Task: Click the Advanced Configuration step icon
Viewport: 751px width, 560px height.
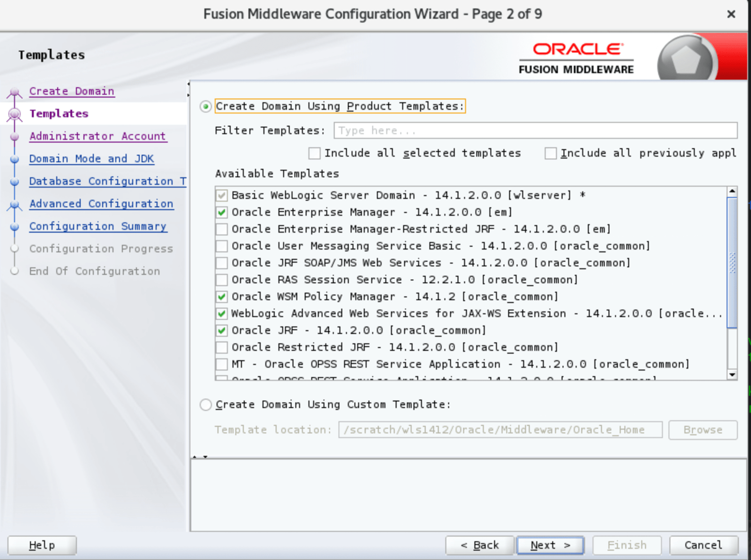Action: [x=15, y=204]
